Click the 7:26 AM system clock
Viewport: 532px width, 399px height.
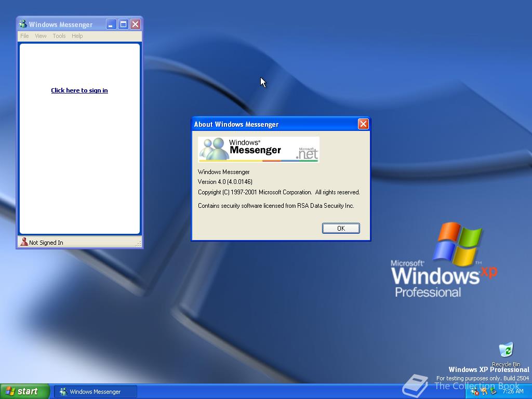point(513,391)
